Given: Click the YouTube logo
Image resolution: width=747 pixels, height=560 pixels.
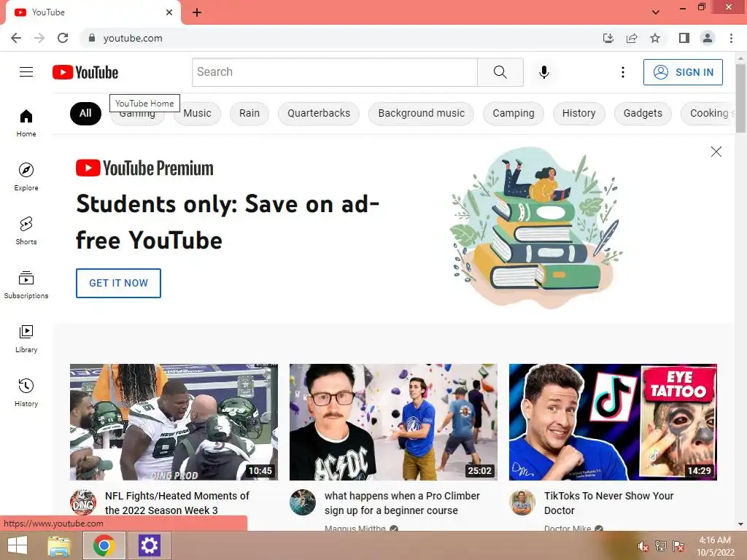Looking at the screenshot, I should click(x=85, y=72).
